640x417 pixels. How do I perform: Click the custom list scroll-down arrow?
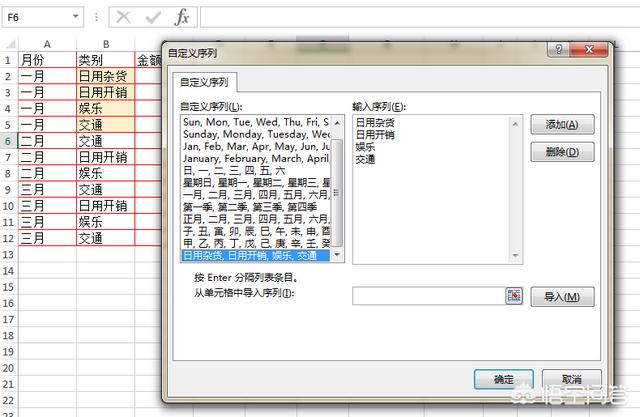pyautogui.click(x=337, y=255)
